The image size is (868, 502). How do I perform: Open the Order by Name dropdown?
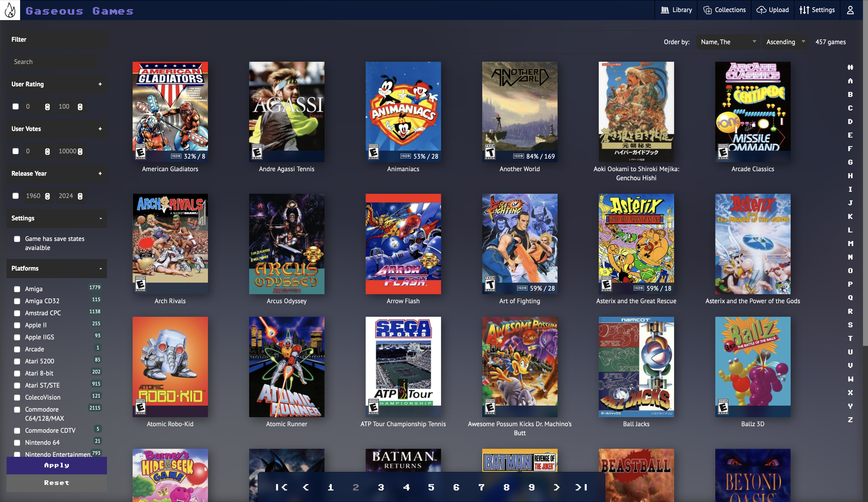tap(727, 42)
